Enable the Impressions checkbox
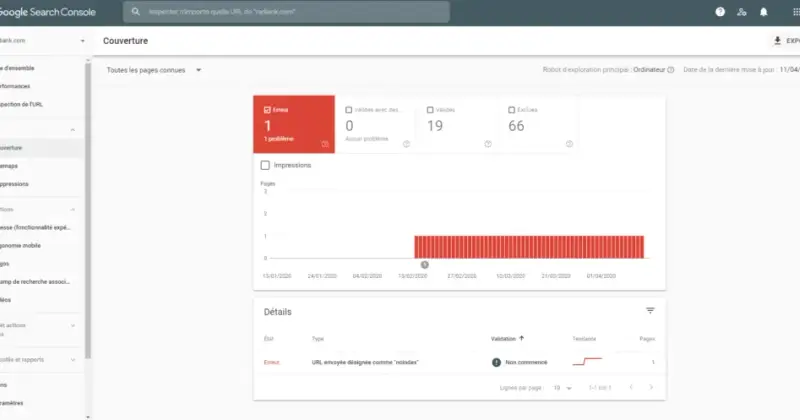This screenshot has height=420, width=800. point(265,165)
